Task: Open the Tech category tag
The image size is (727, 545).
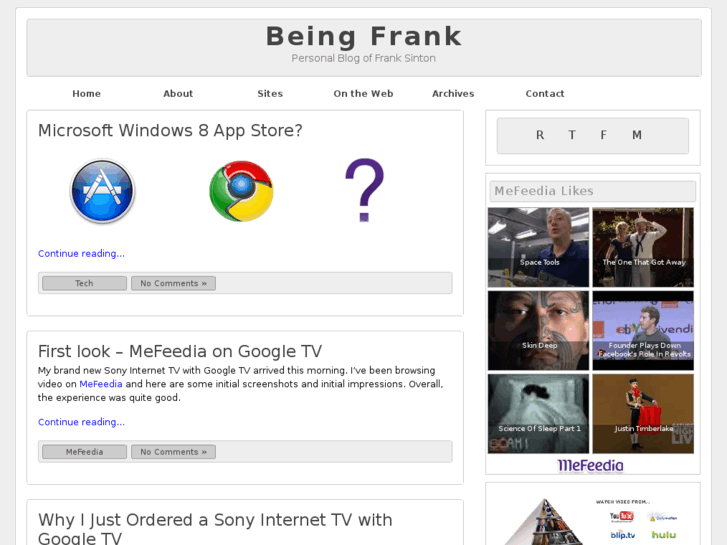Action: [x=84, y=283]
